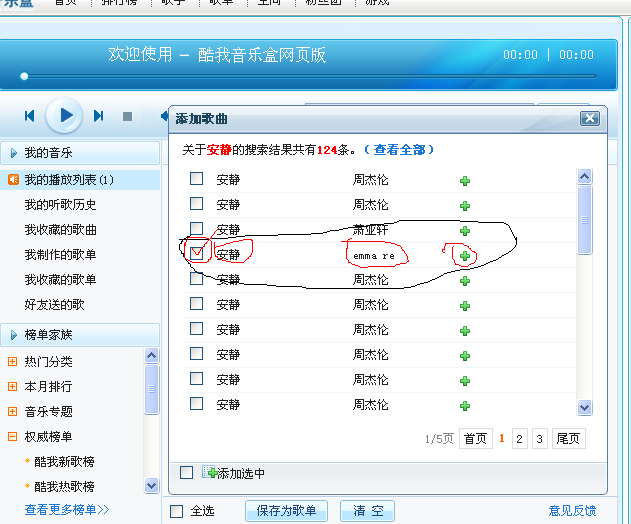Click 清空 button
This screenshot has width=631, height=524.
tap(367, 511)
